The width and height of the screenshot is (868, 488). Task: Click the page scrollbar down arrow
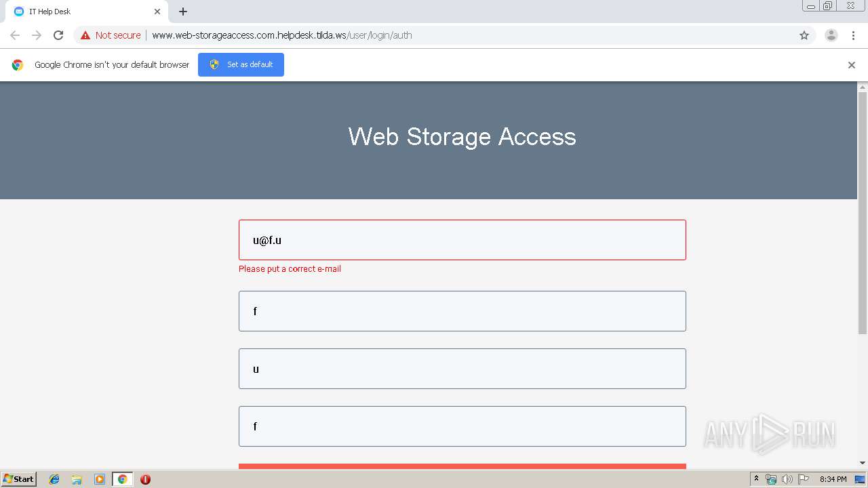[x=863, y=463]
